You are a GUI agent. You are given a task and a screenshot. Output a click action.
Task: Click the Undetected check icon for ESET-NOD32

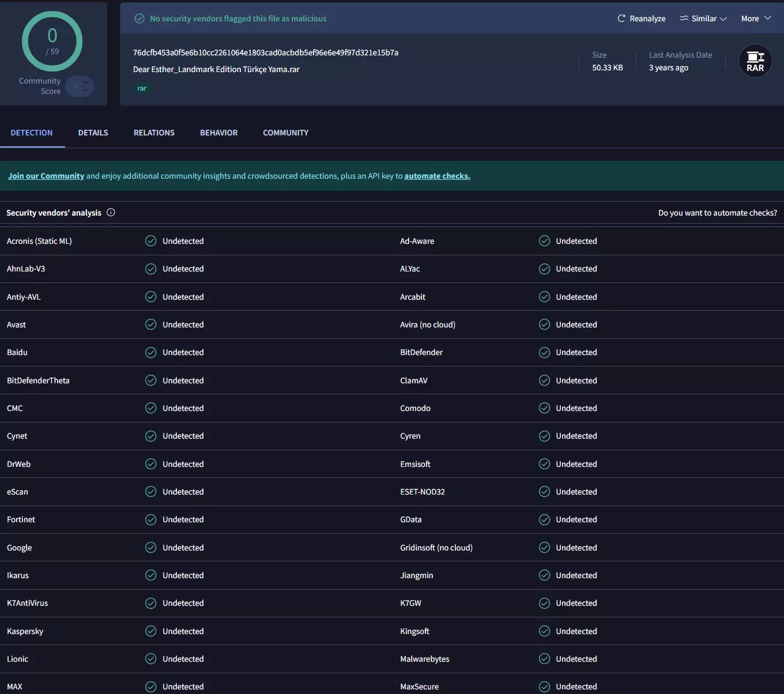pyautogui.click(x=544, y=492)
